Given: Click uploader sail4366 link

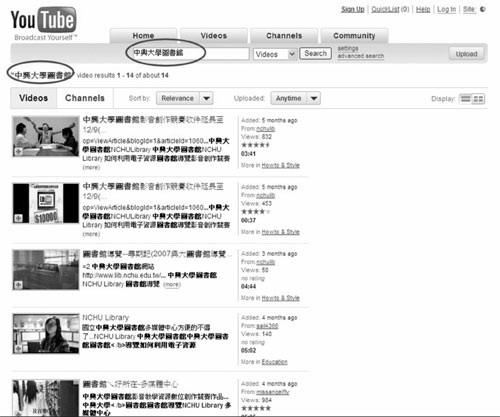Looking at the screenshot, I should [267, 326].
